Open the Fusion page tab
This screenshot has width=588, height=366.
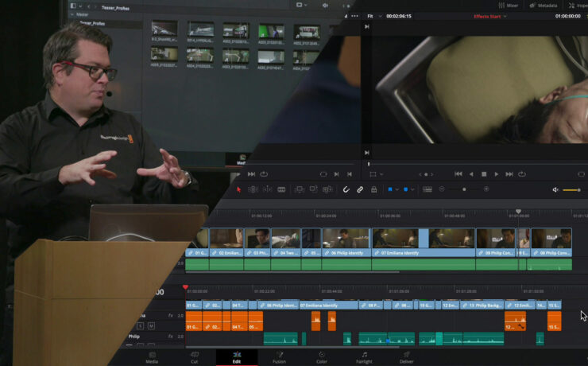(x=280, y=357)
